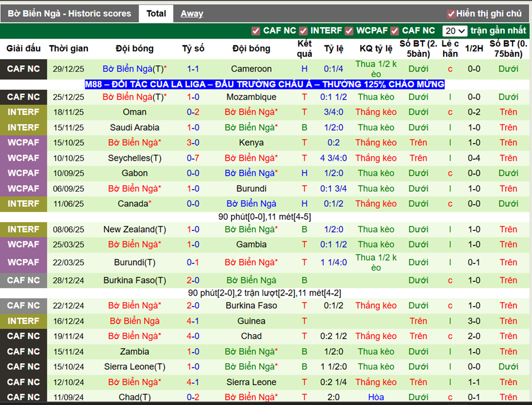Click the odds value 4 3/4:0

point(334,158)
